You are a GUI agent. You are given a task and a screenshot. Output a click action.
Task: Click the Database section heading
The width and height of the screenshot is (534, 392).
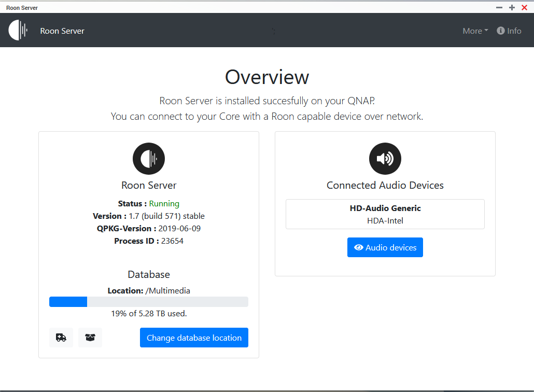pyautogui.click(x=149, y=274)
